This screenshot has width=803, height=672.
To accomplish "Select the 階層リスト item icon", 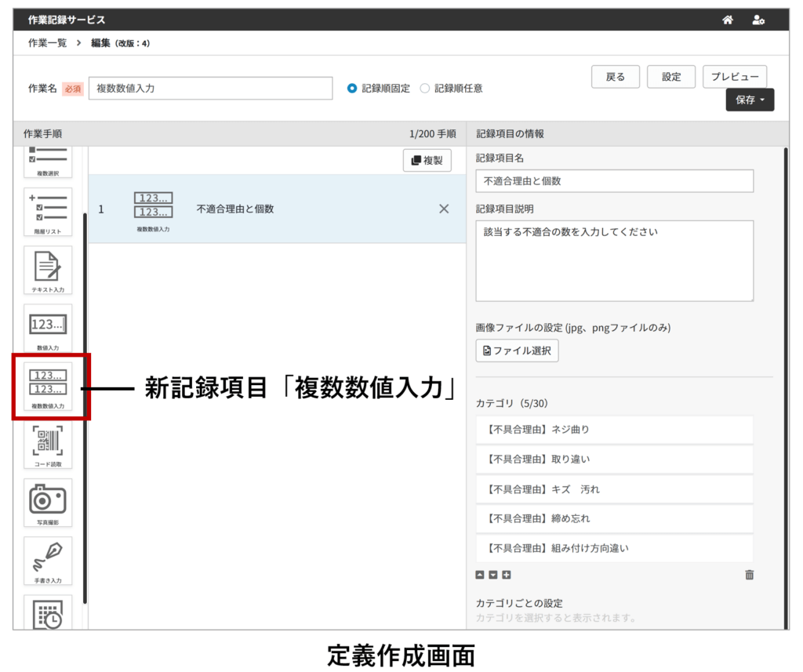I will (x=48, y=212).
